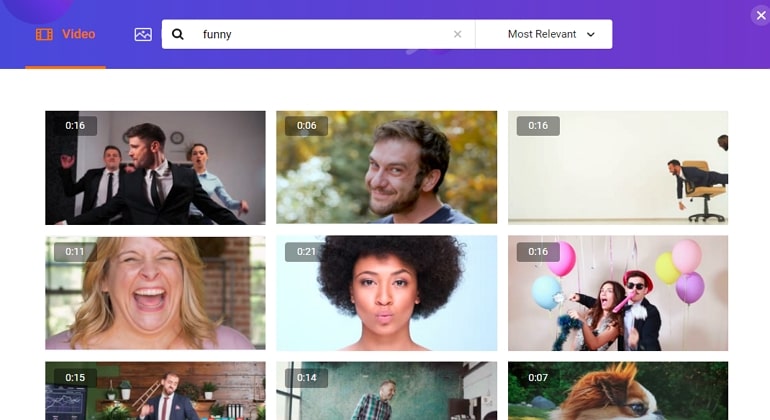The height and width of the screenshot is (420, 770).
Task: Open the Most Relevant sort dropdown
Action: click(544, 34)
